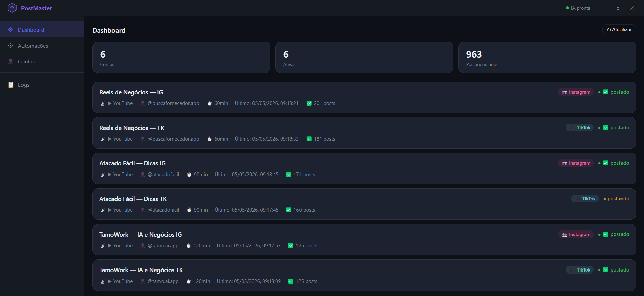The image size is (644, 296).
Task: Click Instagram badge on TamoWork IG row
Action: (576, 234)
